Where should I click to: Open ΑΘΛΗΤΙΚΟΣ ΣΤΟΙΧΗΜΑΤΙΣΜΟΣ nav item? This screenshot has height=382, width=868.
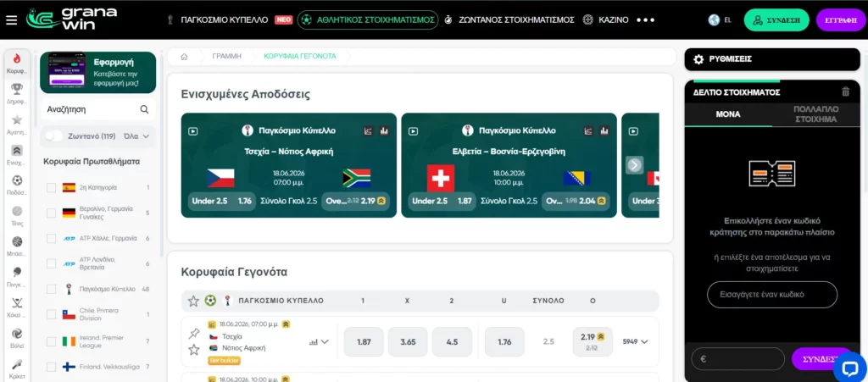click(368, 19)
